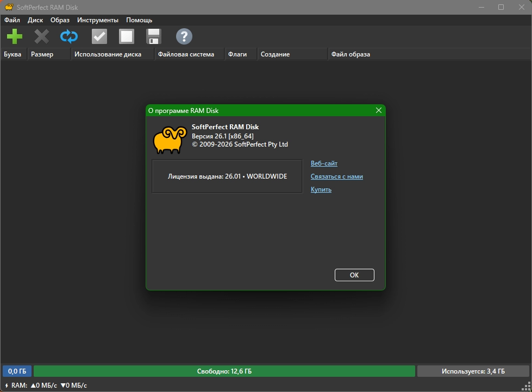Image resolution: width=532 pixels, height=392 pixels.
Task: Click the question mark help icon
Action: coord(184,36)
